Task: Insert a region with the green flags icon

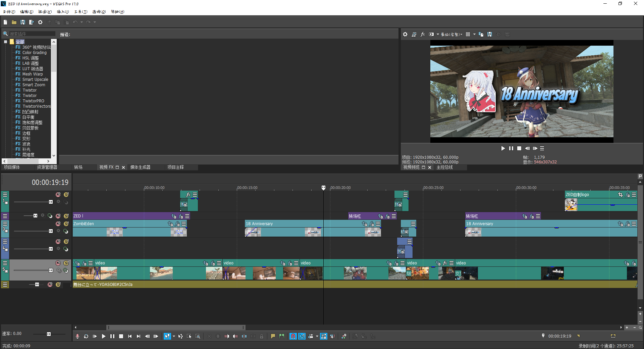Action: [281, 336]
